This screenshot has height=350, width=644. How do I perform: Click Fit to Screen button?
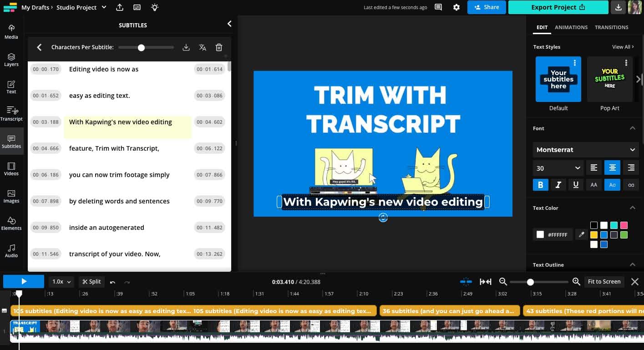pyautogui.click(x=604, y=282)
